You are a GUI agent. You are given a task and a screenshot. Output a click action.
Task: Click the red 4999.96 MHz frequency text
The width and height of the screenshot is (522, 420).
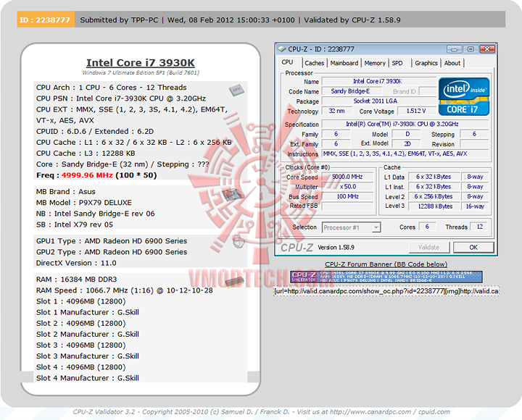coord(87,175)
